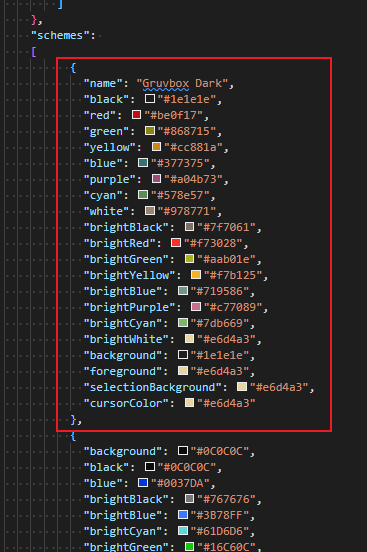Click the "#0037DA" hex value
The image size is (367, 552).
180,483
